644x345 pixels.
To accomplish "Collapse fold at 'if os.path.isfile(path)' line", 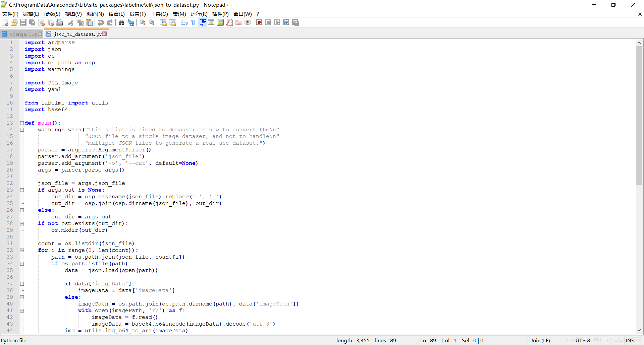I will 22,264.
